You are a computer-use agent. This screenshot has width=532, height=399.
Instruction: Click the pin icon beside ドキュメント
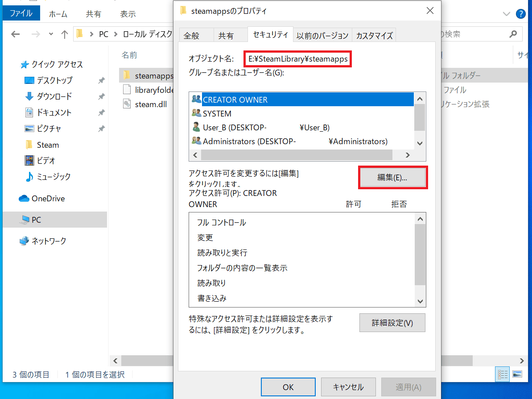tap(101, 112)
